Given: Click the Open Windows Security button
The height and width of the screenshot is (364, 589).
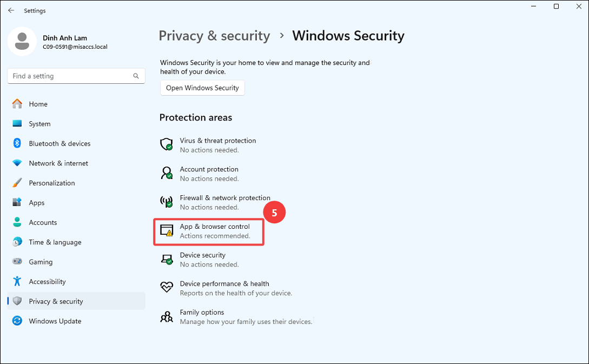Looking at the screenshot, I should (202, 88).
